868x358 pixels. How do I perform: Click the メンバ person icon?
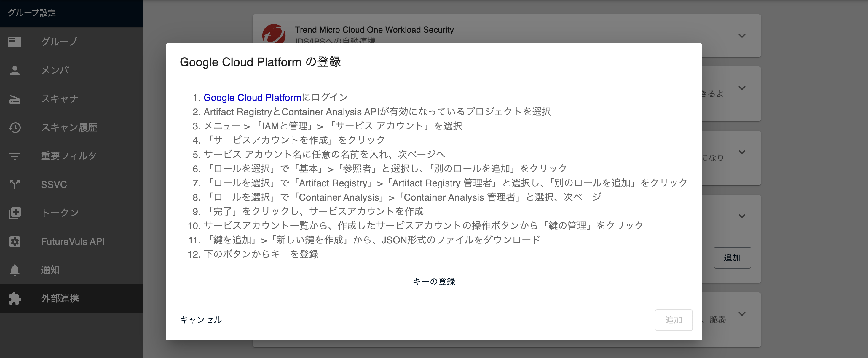(15, 71)
